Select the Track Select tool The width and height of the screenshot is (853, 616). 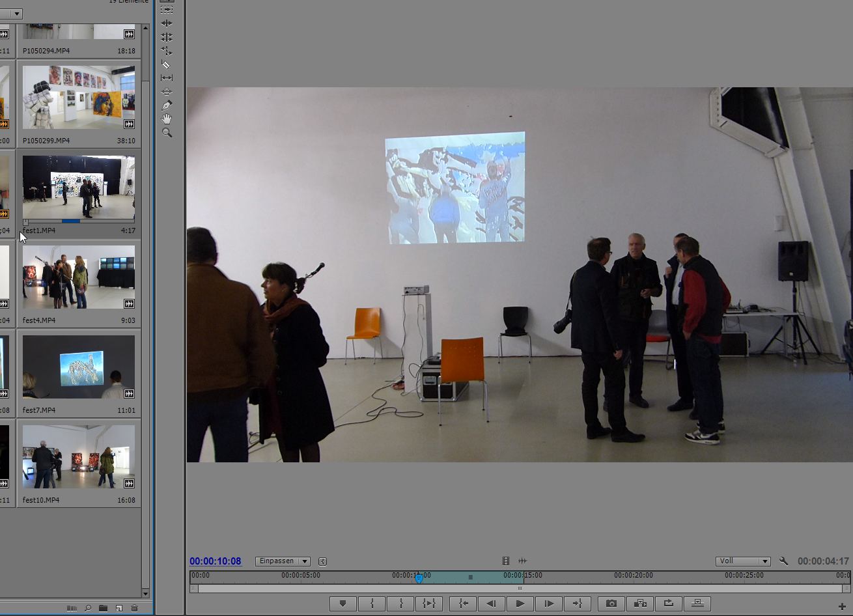click(x=167, y=10)
